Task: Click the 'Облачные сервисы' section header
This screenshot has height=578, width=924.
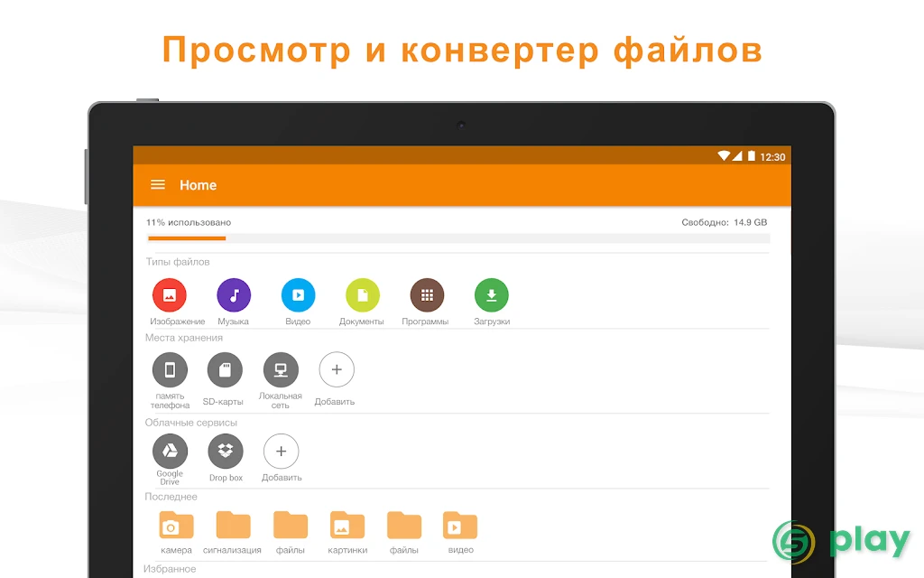Action: [x=191, y=423]
